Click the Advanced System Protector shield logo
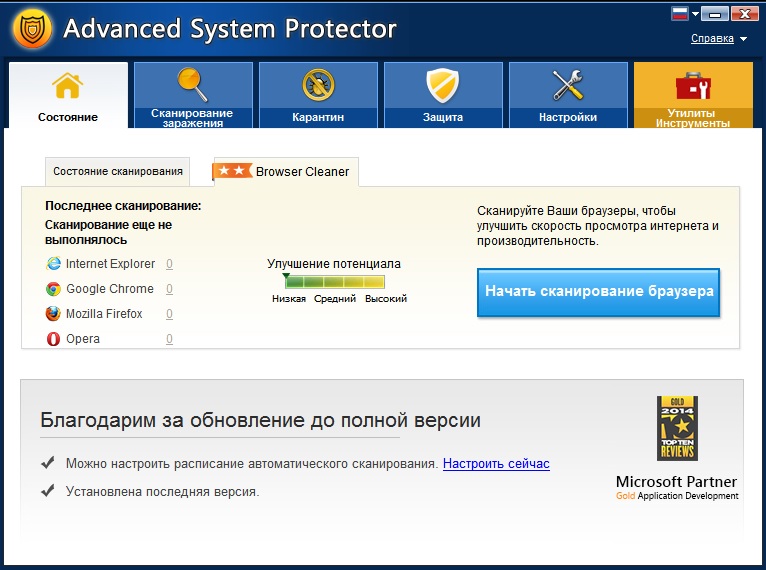This screenshot has width=766, height=570. (x=32, y=29)
